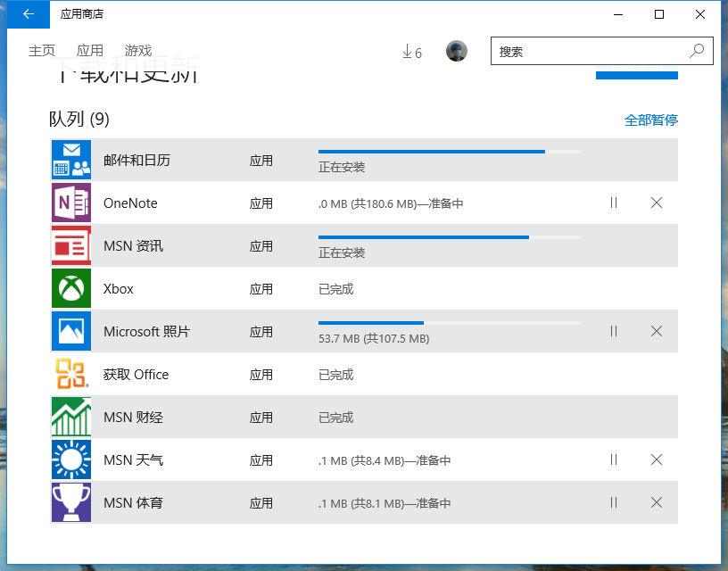Go back with the arrow button
Image resolution: width=728 pixels, height=571 pixels.
point(29,14)
